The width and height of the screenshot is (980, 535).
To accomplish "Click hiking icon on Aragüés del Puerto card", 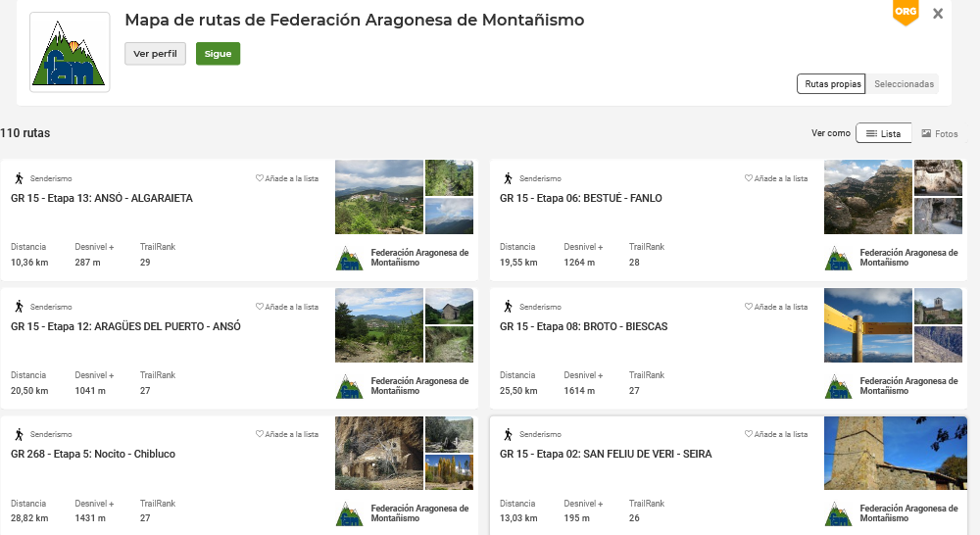I will point(19,307).
